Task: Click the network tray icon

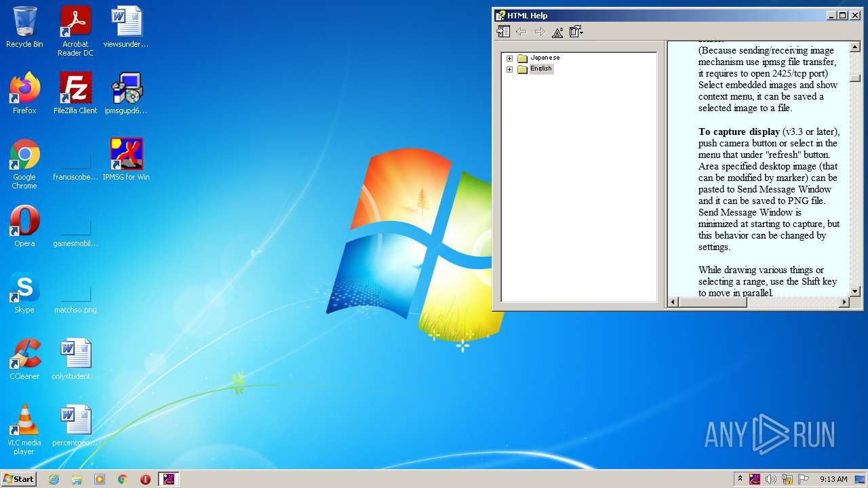Action: (x=787, y=479)
